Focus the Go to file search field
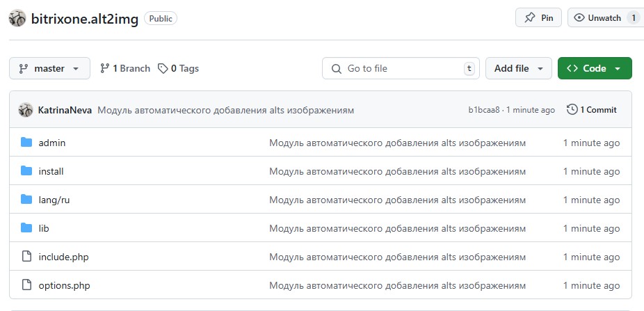 401,68
